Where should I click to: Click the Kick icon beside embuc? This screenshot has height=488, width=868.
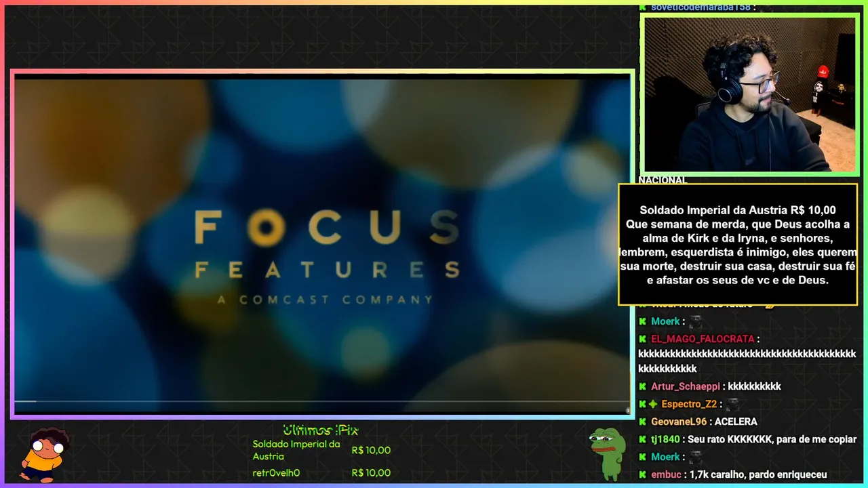pyautogui.click(x=642, y=474)
